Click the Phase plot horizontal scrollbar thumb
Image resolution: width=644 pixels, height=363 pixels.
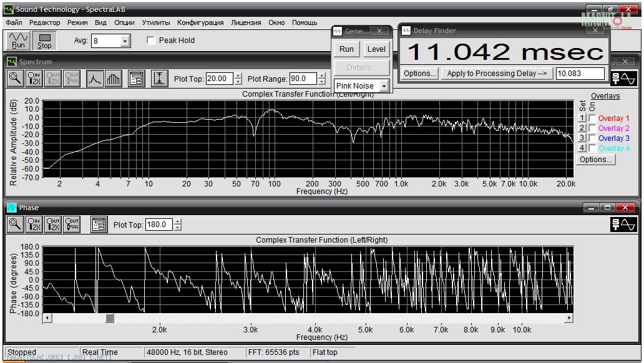[110, 318]
